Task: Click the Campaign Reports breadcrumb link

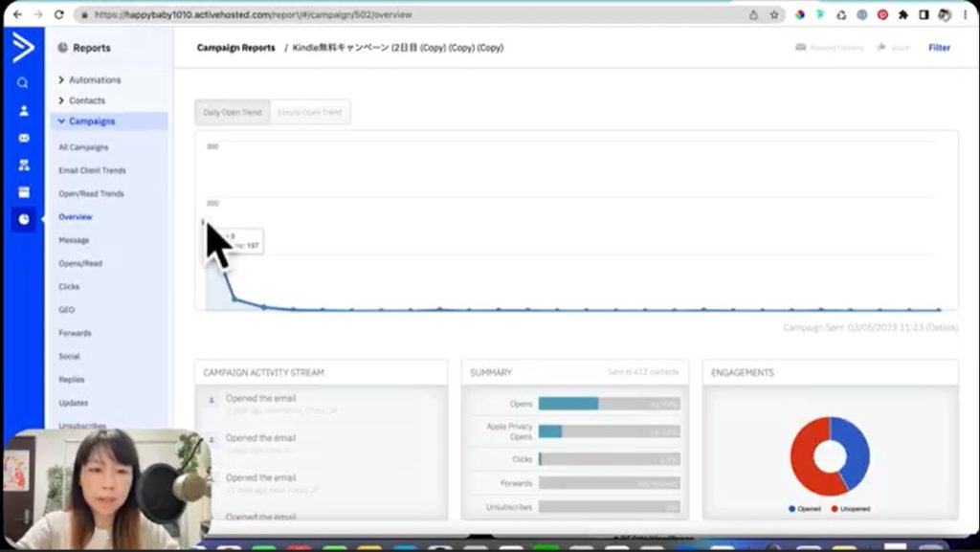Action: (235, 48)
